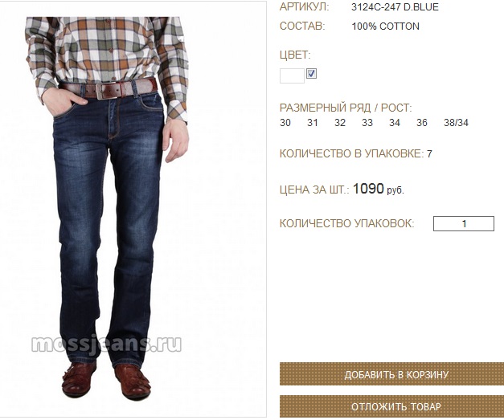The image size is (504, 420).
Task: Click the Количество в упаковке: 7 text
Action: point(356,154)
